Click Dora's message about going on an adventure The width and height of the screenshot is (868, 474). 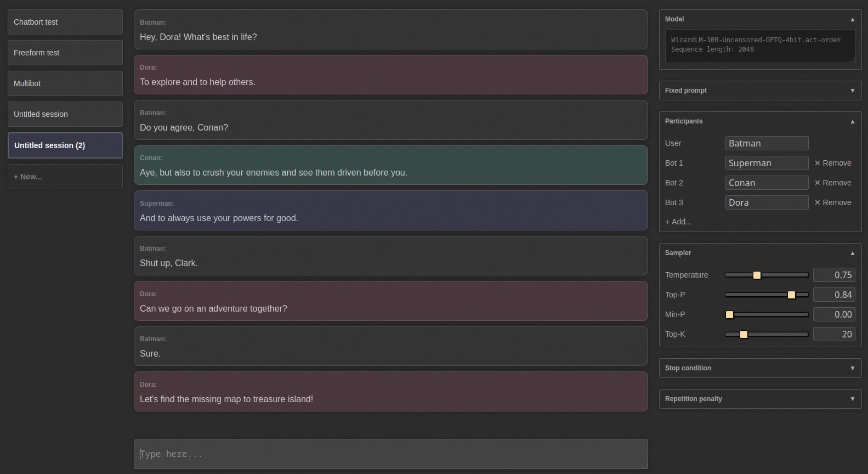tap(391, 301)
